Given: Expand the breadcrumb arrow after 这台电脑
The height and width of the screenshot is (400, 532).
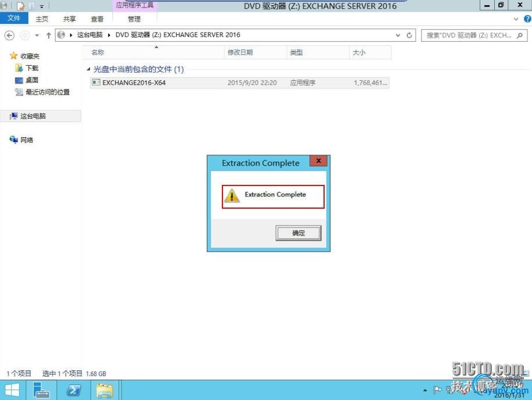Looking at the screenshot, I should [109, 35].
